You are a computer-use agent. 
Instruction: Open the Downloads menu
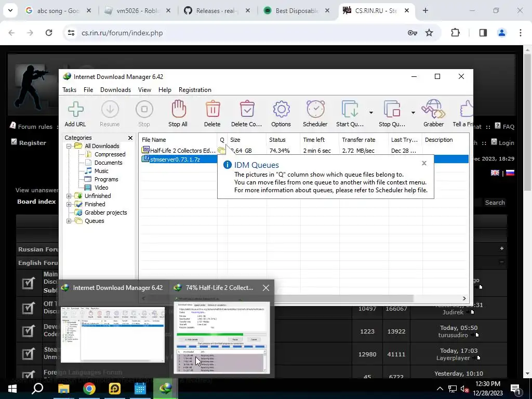[x=115, y=90]
